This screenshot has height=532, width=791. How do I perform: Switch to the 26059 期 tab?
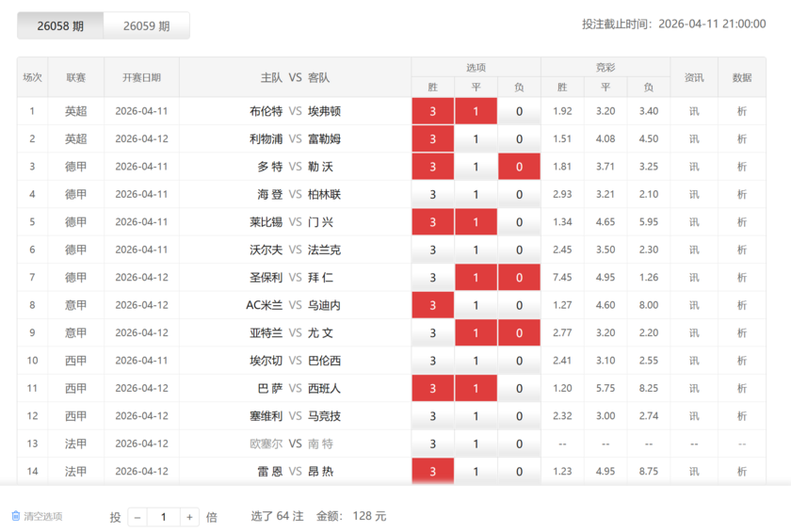click(146, 25)
